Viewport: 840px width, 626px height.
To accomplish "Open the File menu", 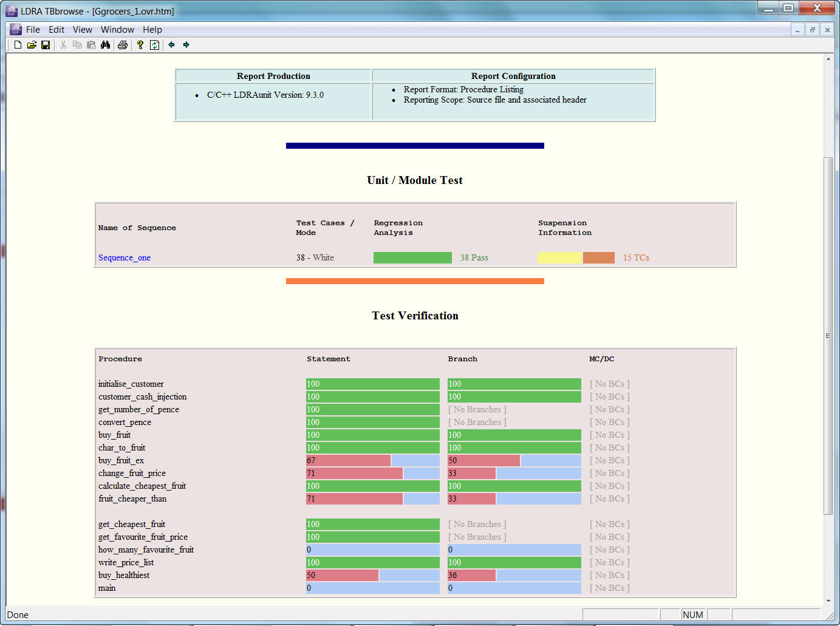I will [33, 30].
